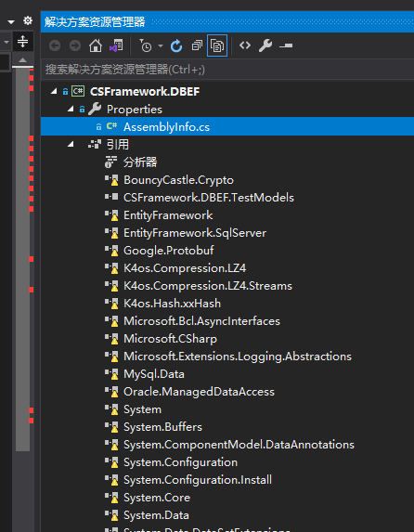Click lock icon beside CSFramework.DBEF project

point(66,91)
